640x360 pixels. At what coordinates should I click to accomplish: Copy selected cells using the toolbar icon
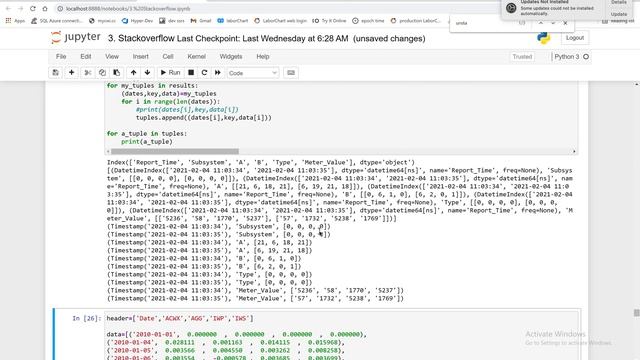(x=102, y=73)
